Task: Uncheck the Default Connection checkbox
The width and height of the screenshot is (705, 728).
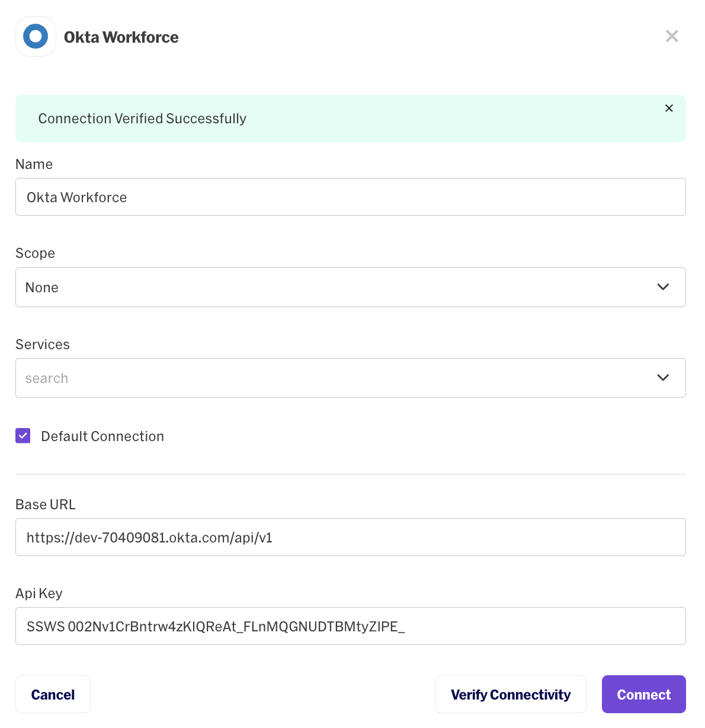Action: 23,436
